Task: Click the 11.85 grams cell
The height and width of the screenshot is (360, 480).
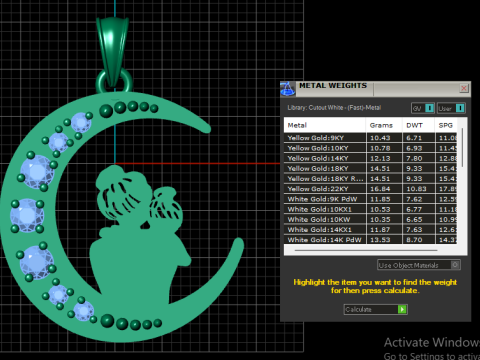Action: (384, 199)
